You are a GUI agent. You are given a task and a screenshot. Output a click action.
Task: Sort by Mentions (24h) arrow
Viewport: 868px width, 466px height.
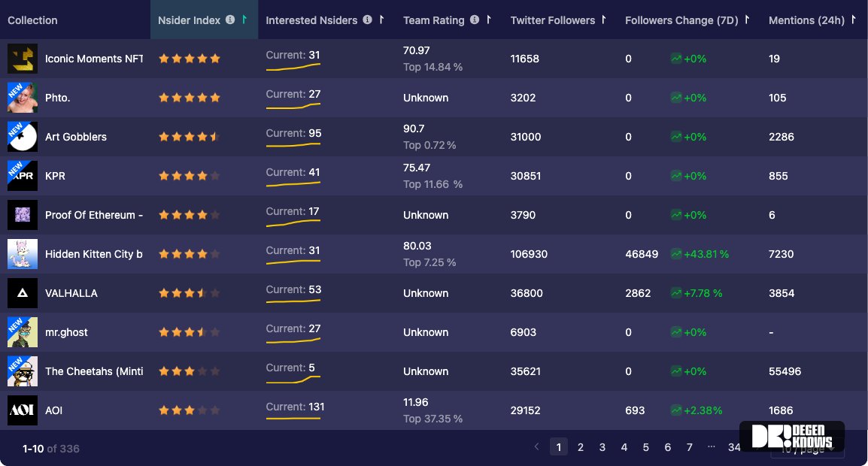(853, 20)
